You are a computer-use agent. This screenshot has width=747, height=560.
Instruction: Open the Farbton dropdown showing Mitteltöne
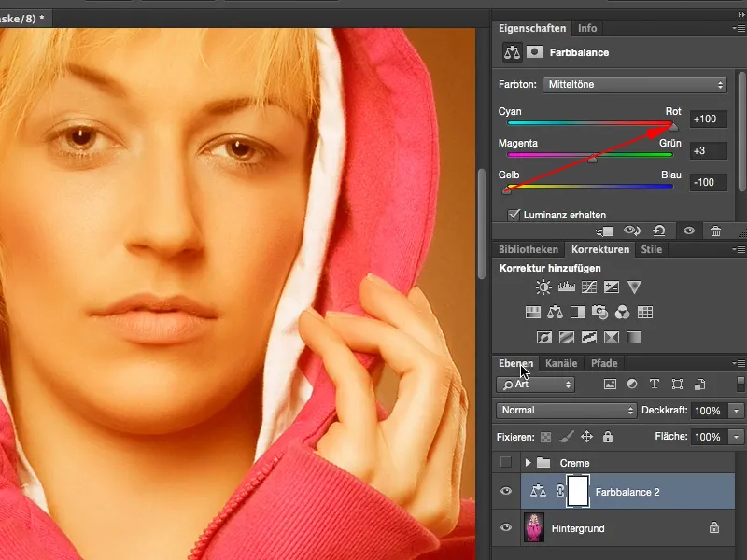click(635, 84)
